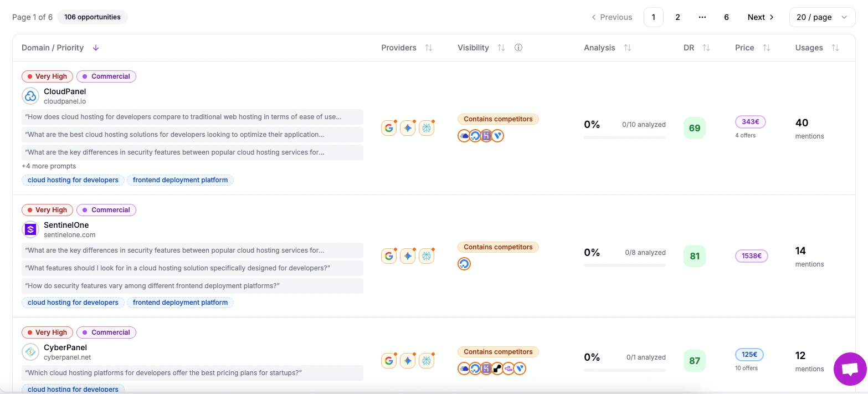This screenshot has width=868, height=394.
Task: Click the CloudPanel logo icon
Action: 30,96
